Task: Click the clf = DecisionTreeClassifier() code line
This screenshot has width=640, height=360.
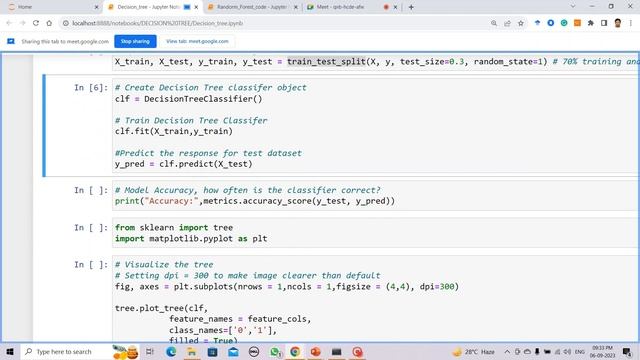Action: tap(189, 99)
